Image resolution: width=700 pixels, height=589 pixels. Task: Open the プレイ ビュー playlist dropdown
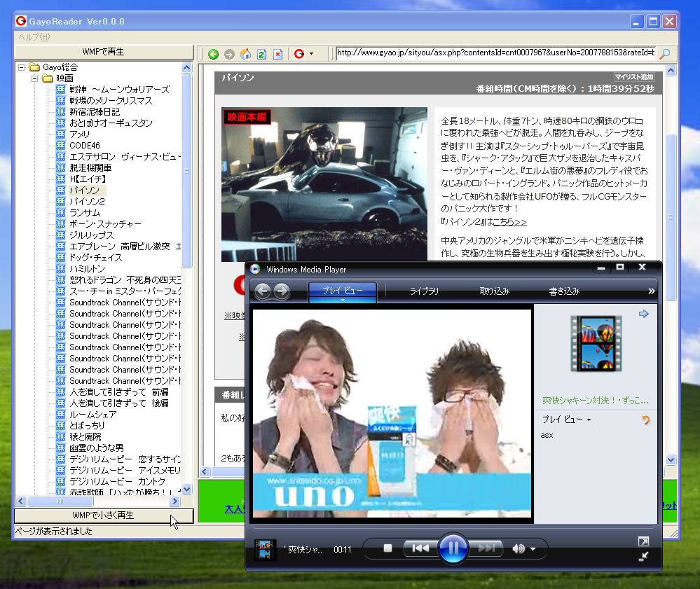click(566, 420)
